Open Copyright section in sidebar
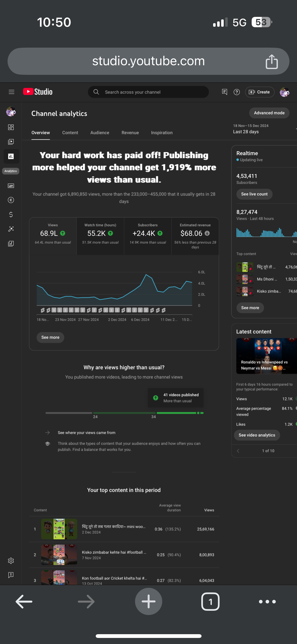Image resolution: width=297 pixels, height=644 pixels. click(11, 200)
